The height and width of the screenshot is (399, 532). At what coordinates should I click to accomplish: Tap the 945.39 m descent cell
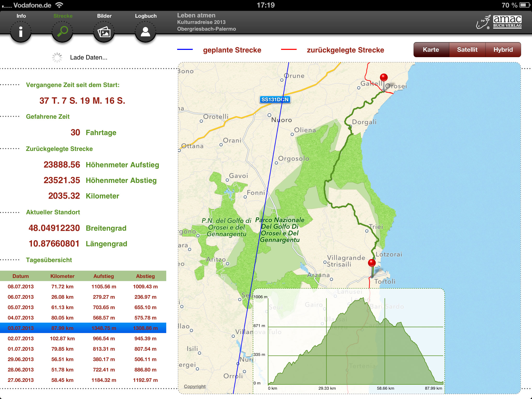coord(145,338)
